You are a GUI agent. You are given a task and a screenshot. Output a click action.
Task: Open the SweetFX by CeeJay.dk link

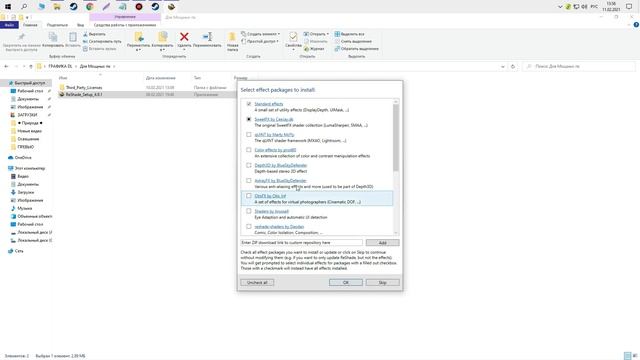pyautogui.click(x=273, y=119)
